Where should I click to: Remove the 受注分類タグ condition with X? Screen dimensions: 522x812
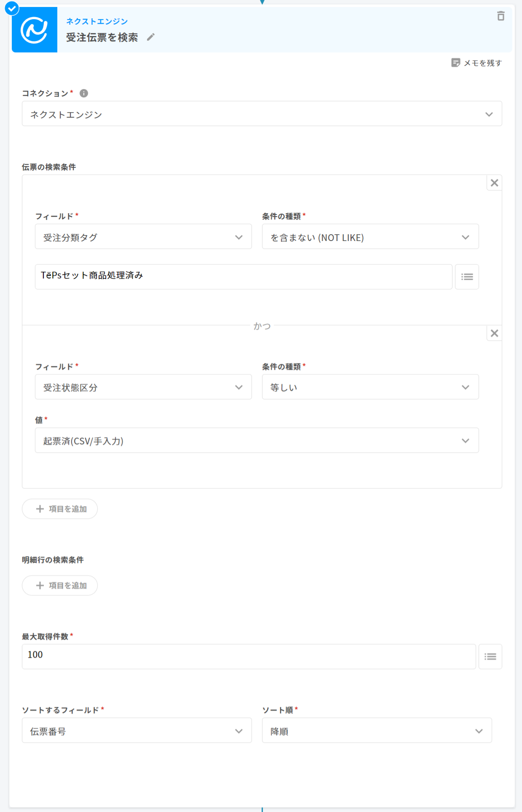click(x=494, y=183)
